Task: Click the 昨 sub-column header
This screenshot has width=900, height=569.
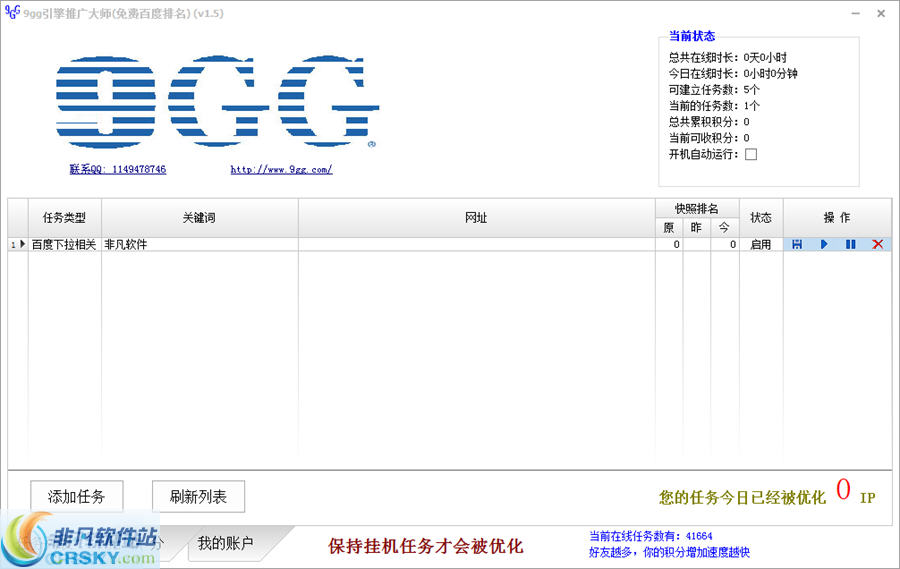Action: click(x=696, y=228)
